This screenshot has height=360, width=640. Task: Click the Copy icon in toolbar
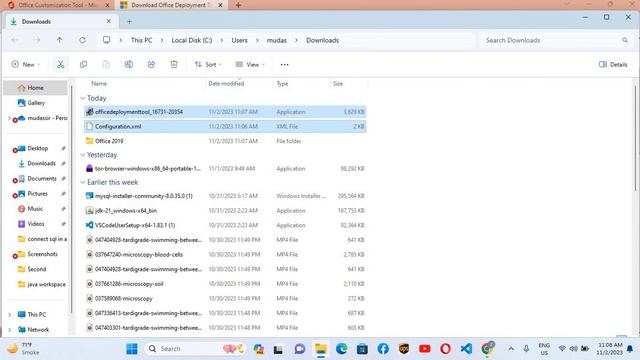click(x=83, y=64)
